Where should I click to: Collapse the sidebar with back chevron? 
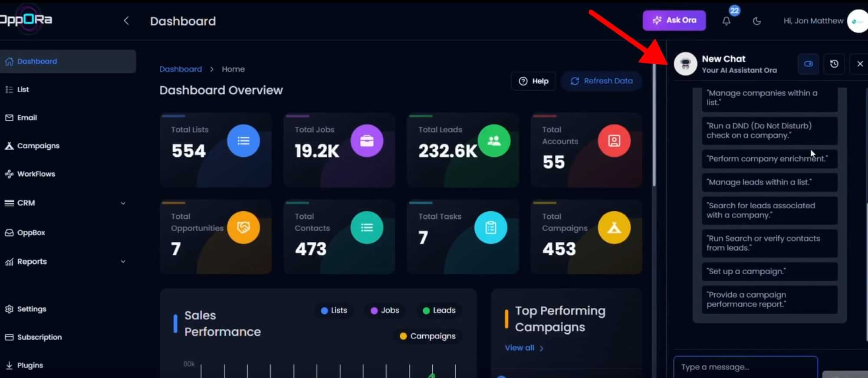[x=126, y=20]
